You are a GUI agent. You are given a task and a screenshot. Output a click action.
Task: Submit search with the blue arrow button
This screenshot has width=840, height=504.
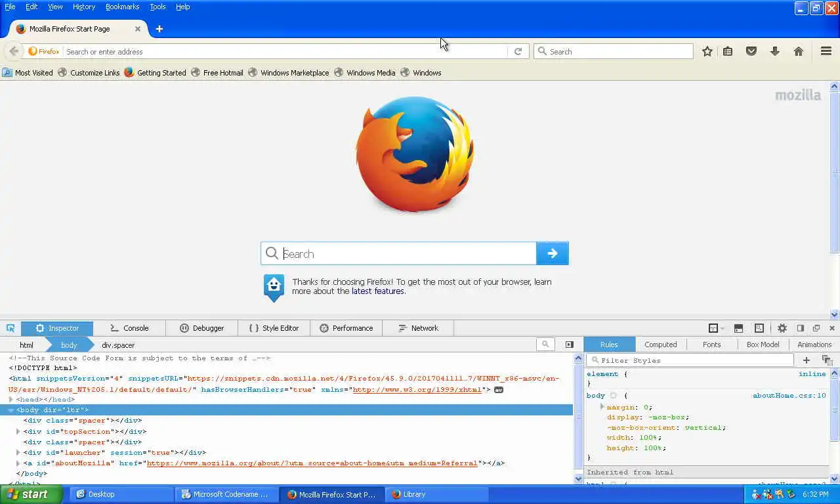(553, 253)
